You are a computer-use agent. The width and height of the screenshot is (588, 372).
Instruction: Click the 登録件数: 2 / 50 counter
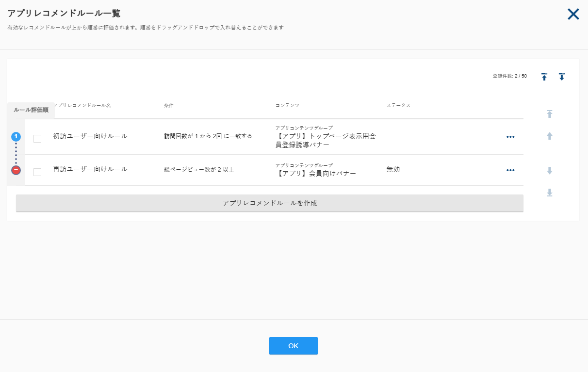coord(510,76)
